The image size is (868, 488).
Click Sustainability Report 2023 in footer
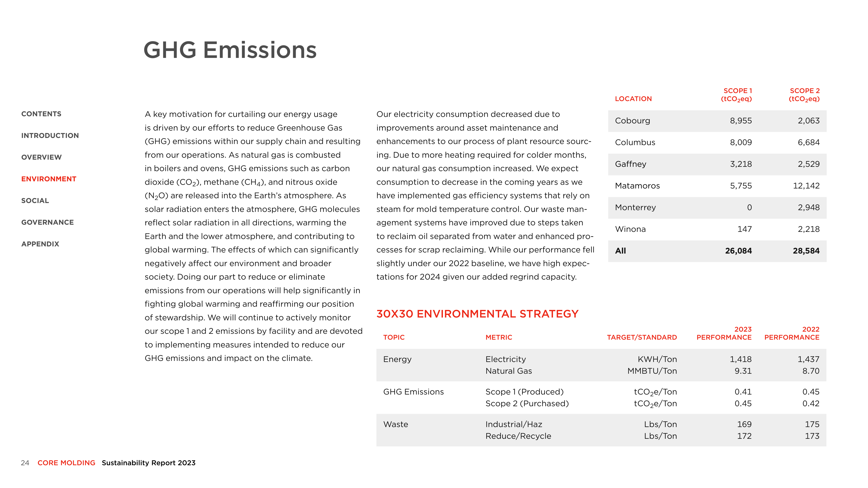[x=149, y=463]
